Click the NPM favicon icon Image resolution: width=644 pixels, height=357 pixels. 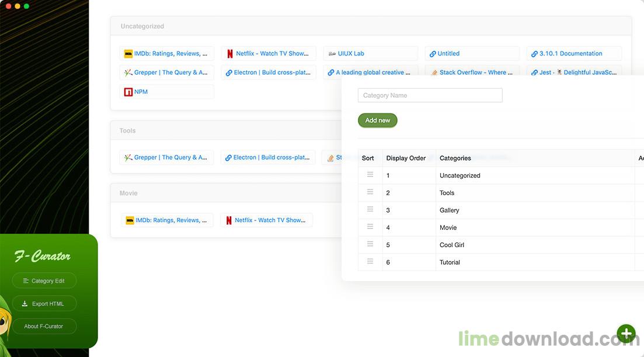(x=128, y=92)
